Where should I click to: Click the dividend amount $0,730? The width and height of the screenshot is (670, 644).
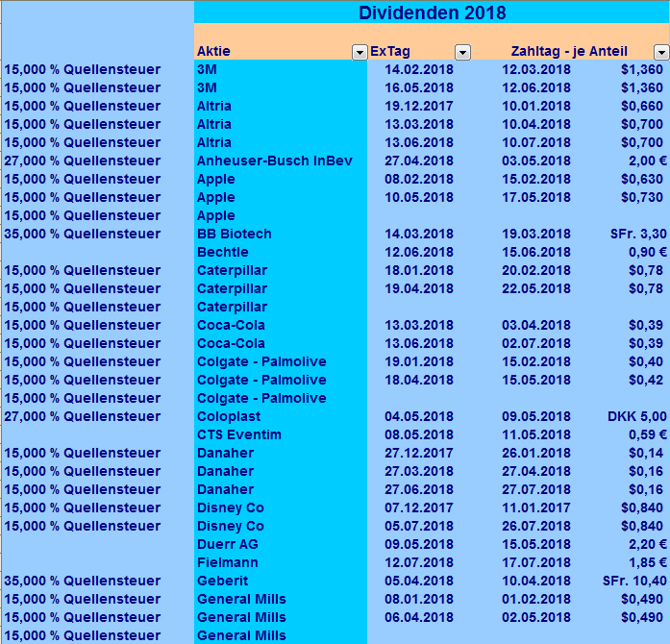[642, 197]
